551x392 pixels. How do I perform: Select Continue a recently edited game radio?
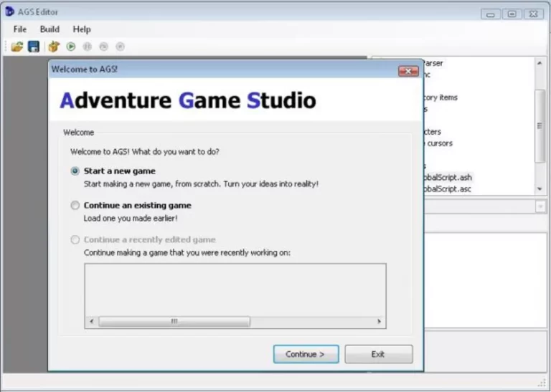click(75, 239)
